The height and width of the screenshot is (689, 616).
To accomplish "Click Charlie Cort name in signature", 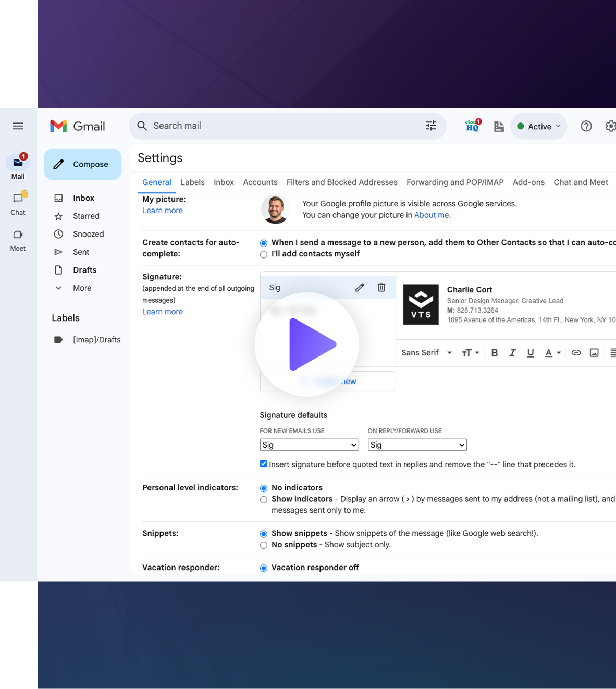I will click(x=470, y=290).
